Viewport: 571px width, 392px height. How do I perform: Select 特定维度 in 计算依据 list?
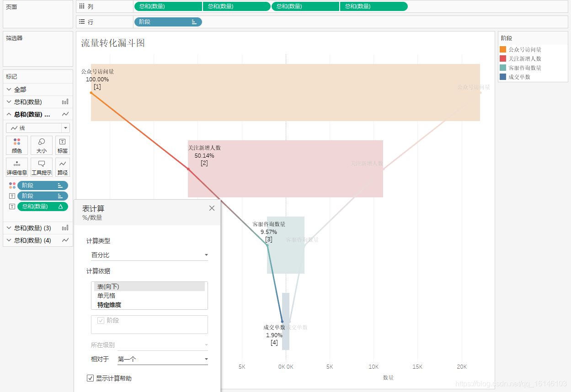pos(149,305)
